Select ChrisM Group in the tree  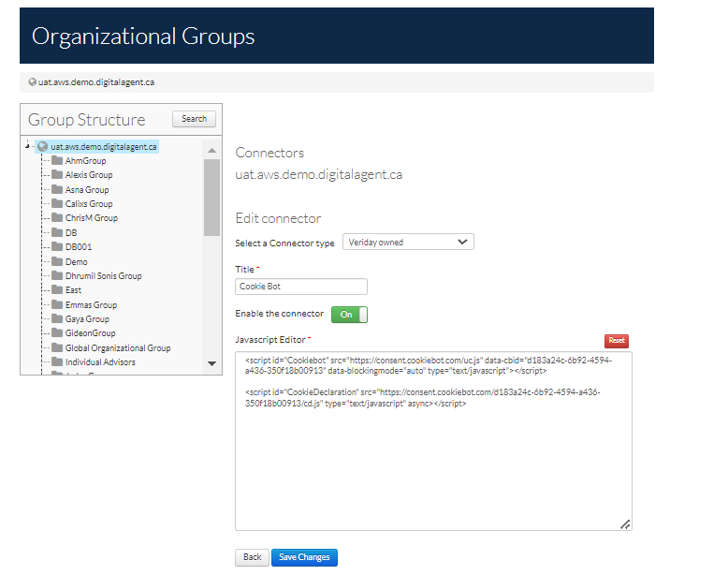click(x=92, y=217)
